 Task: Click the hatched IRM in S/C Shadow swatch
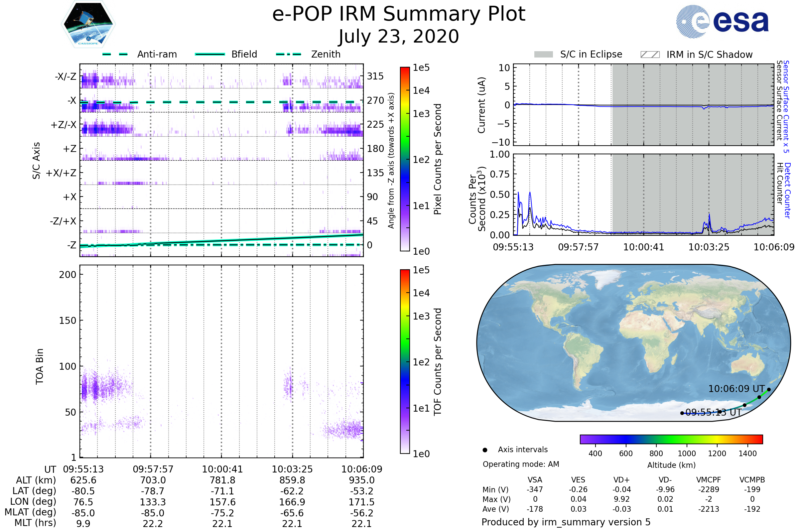650,54
